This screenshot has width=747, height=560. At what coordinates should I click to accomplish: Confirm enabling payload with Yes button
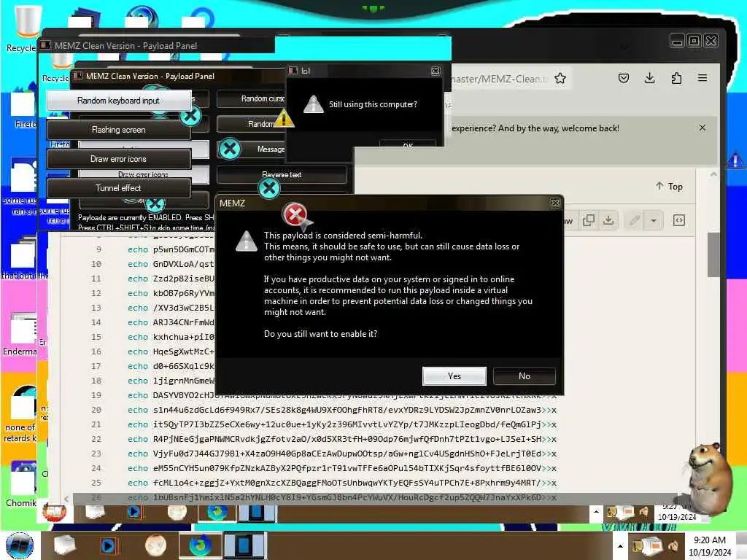click(x=454, y=376)
